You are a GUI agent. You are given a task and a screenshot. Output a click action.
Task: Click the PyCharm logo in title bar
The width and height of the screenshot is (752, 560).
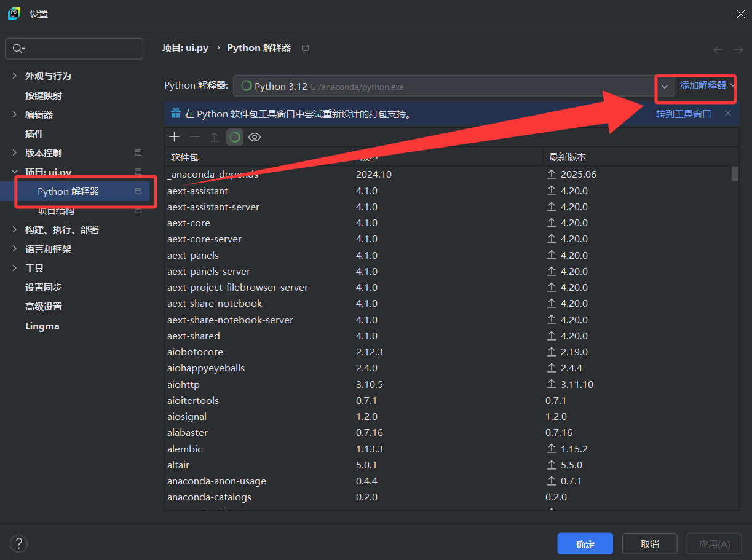point(14,14)
